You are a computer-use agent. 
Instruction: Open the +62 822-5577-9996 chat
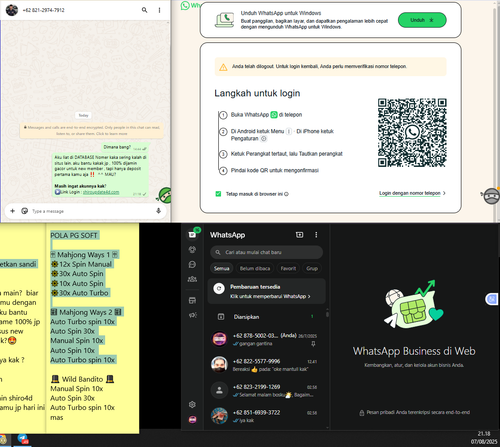point(266,365)
